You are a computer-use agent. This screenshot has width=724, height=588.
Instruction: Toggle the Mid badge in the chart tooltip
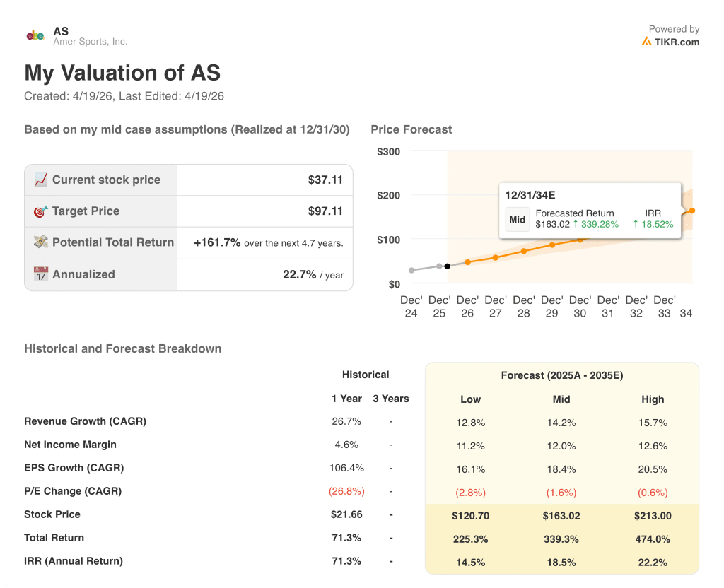tap(517, 220)
